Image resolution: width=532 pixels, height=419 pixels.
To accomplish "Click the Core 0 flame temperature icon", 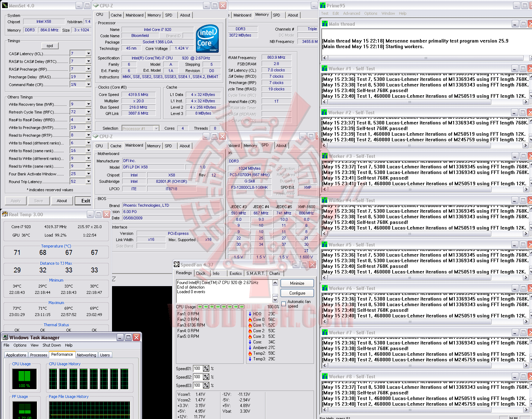I will (x=250, y=320).
